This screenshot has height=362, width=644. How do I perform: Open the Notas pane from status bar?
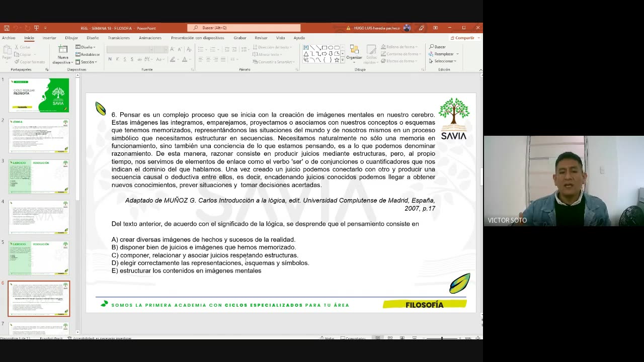(327, 338)
